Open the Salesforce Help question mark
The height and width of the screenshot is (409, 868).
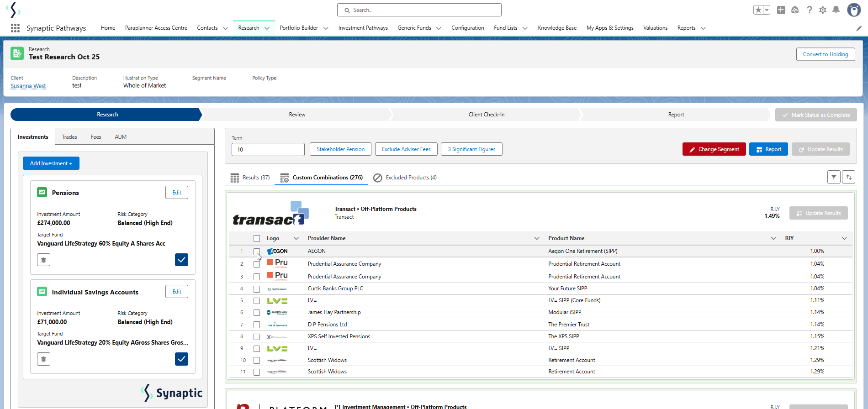(809, 10)
